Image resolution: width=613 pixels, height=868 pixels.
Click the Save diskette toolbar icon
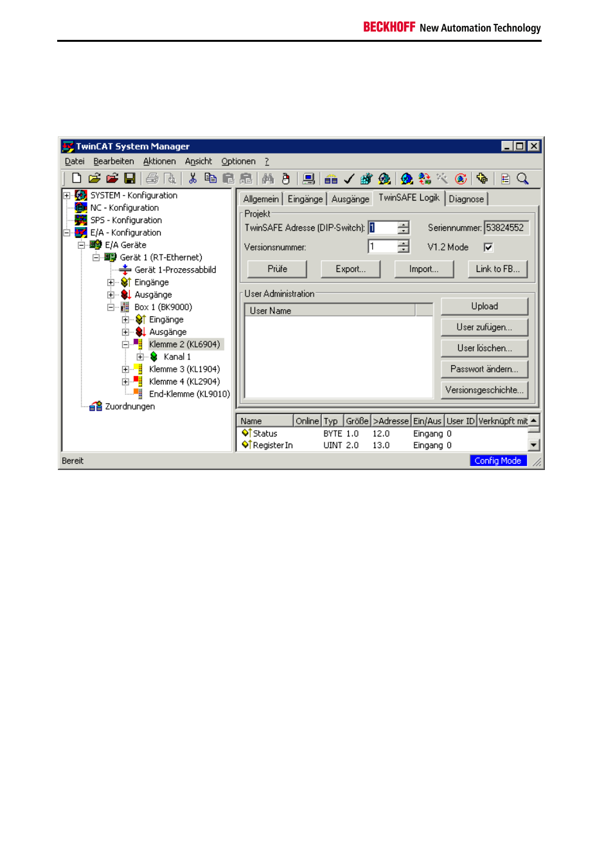[x=130, y=179]
